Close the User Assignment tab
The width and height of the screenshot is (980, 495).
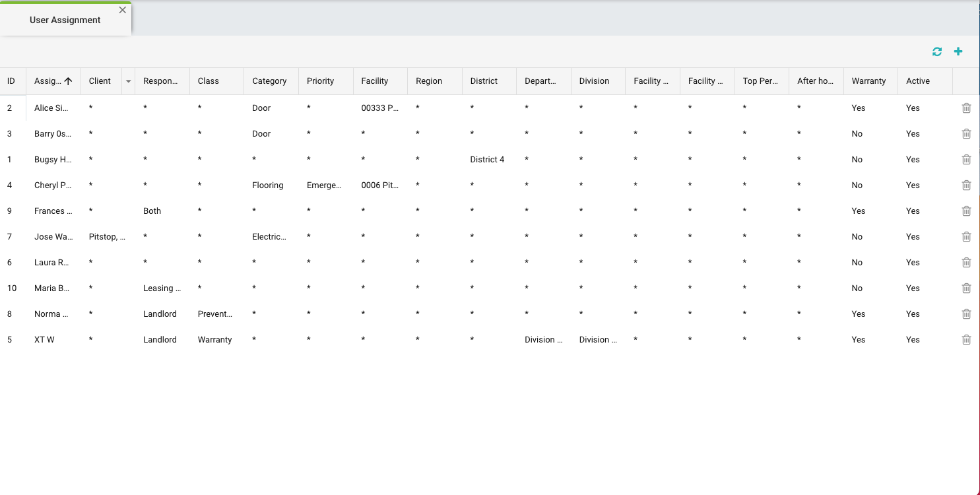coord(122,10)
